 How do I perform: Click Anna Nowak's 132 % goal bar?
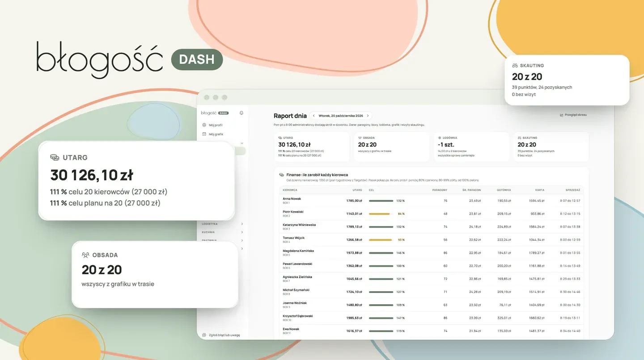coord(381,201)
